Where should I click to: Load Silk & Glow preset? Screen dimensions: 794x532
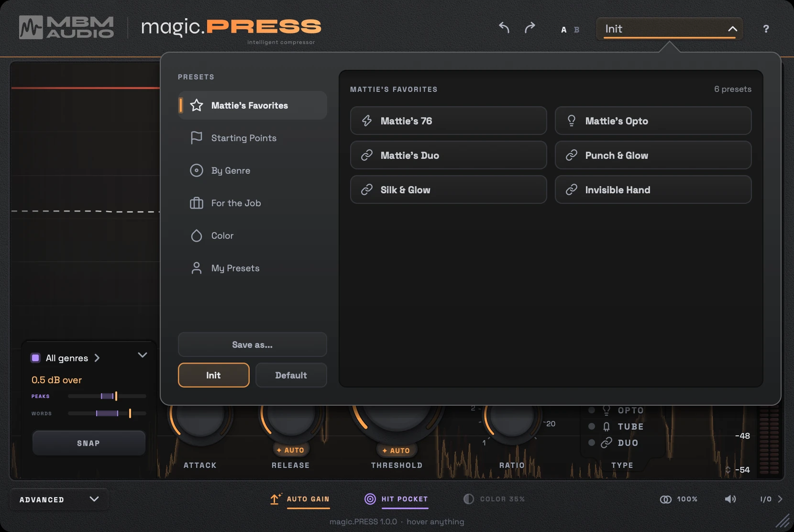click(449, 189)
